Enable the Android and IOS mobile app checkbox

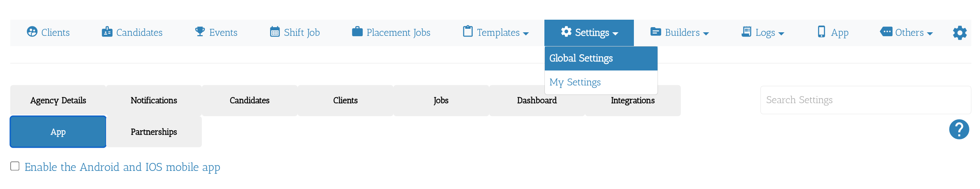click(15, 166)
